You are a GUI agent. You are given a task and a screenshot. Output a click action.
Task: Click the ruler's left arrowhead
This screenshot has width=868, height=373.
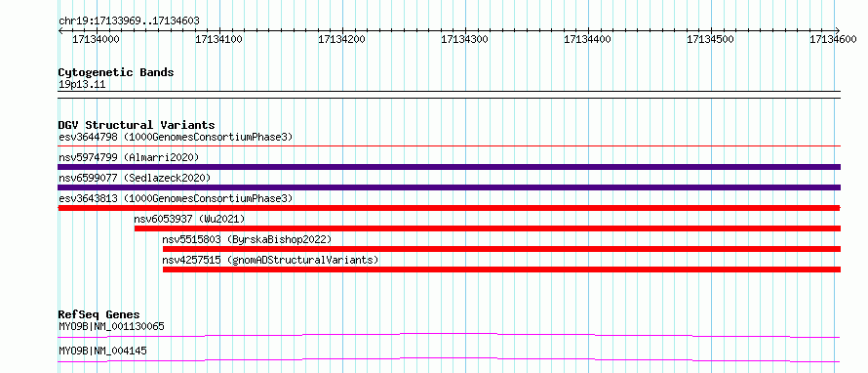tap(60, 30)
